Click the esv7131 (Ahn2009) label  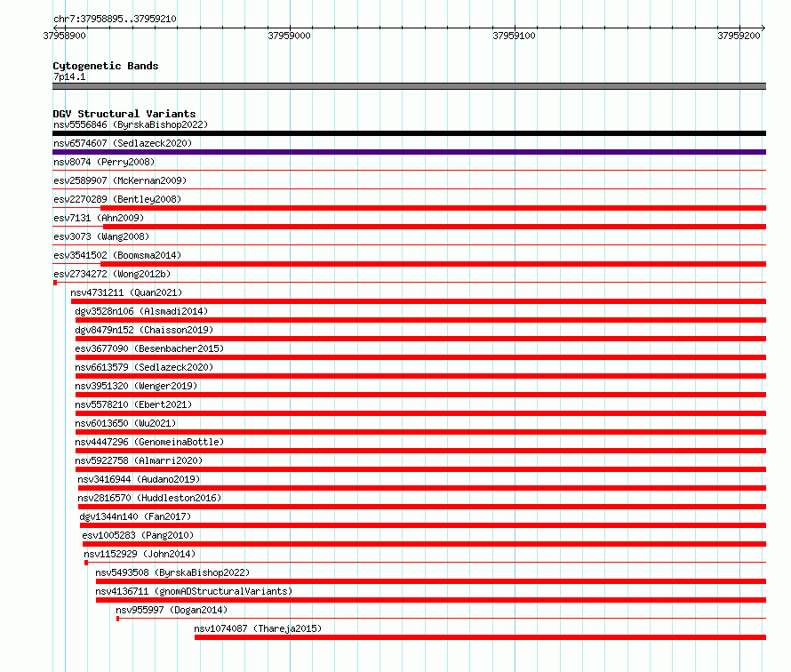pos(99,218)
